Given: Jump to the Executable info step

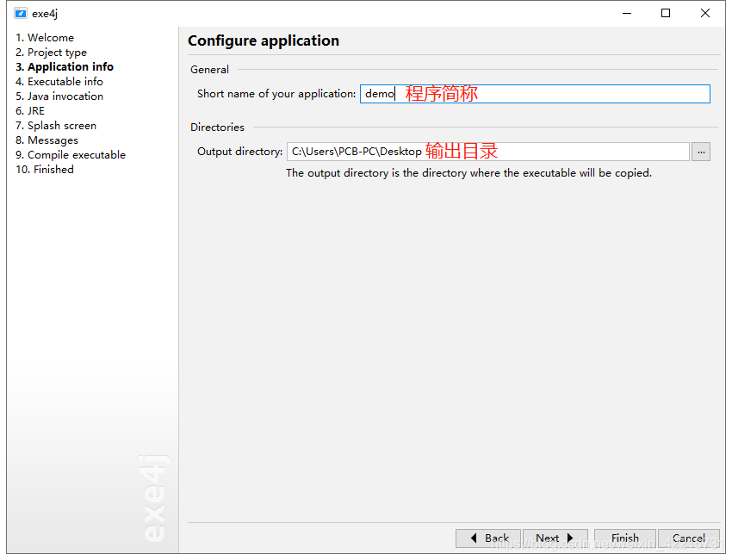Looking at the screenshot, I should [x=59, y=82].
